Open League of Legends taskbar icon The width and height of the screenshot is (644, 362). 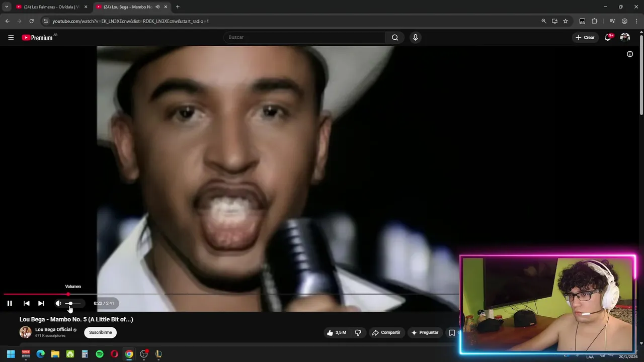click(158, 354)
